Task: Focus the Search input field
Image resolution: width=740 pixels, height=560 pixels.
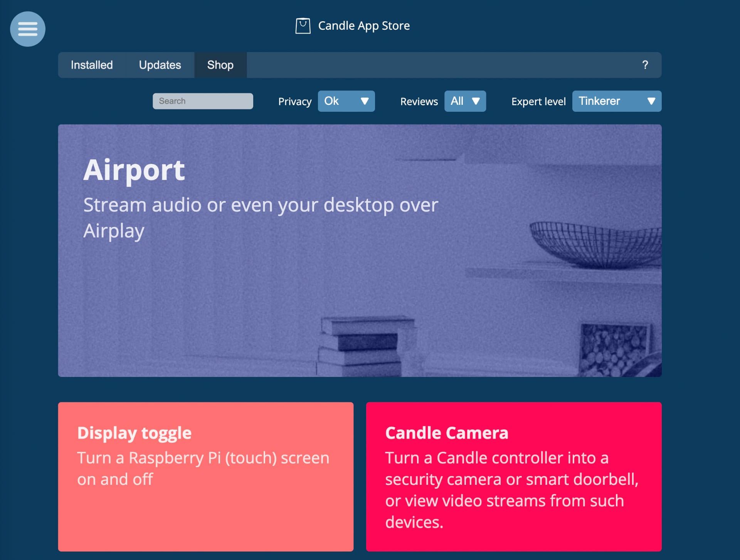Action: 203,101
